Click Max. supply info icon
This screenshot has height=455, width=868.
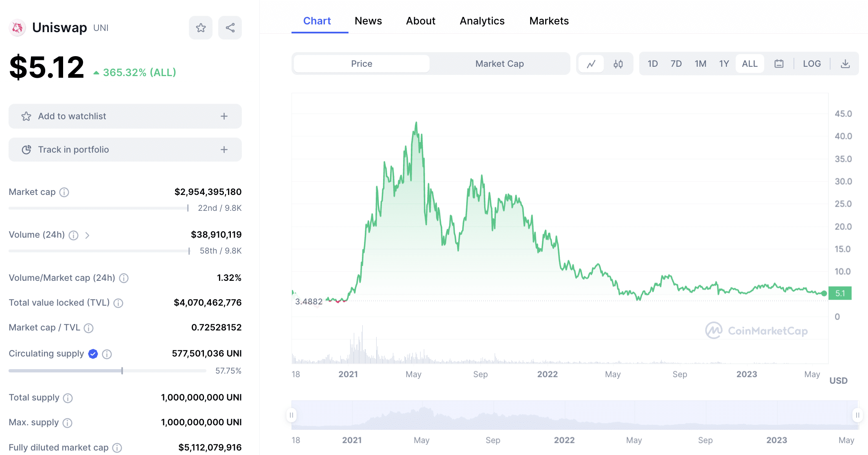[68, 423]
